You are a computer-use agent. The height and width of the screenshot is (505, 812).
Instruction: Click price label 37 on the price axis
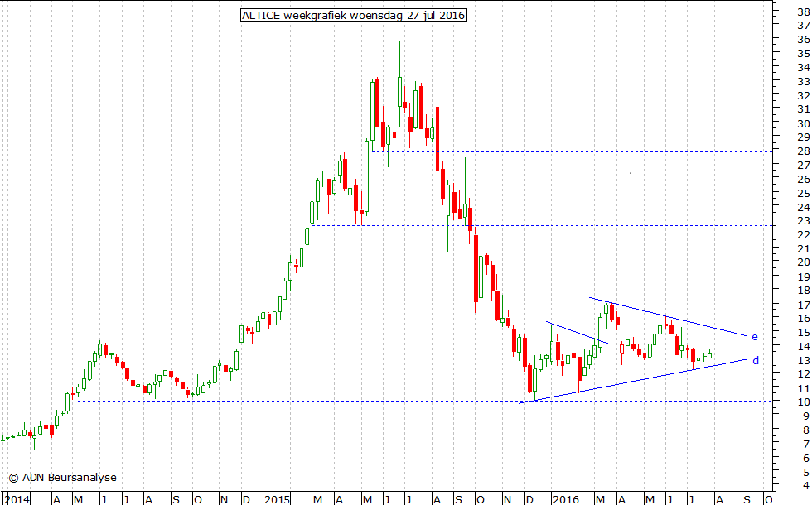tap(804, 26)
